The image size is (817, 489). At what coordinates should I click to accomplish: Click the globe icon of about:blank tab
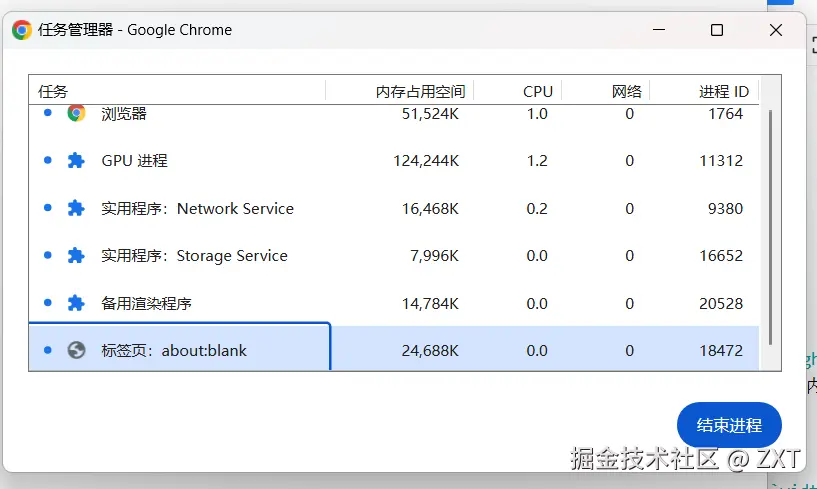coord(76,350)
